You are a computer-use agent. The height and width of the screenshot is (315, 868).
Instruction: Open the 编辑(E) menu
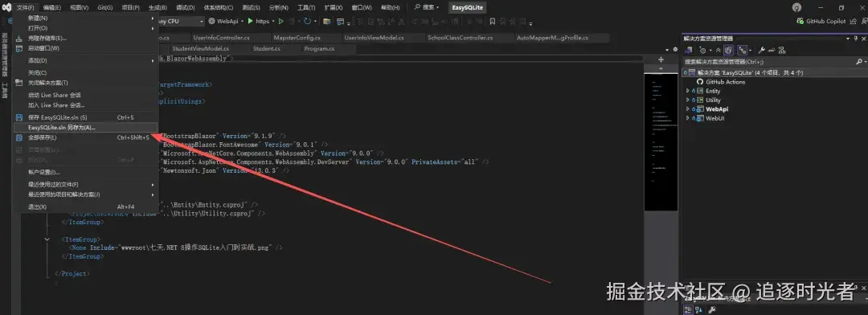[x=52, y=8]
